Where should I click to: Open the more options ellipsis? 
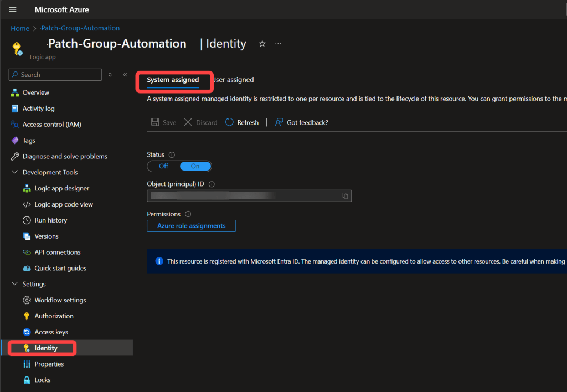[x=278, y=44]
